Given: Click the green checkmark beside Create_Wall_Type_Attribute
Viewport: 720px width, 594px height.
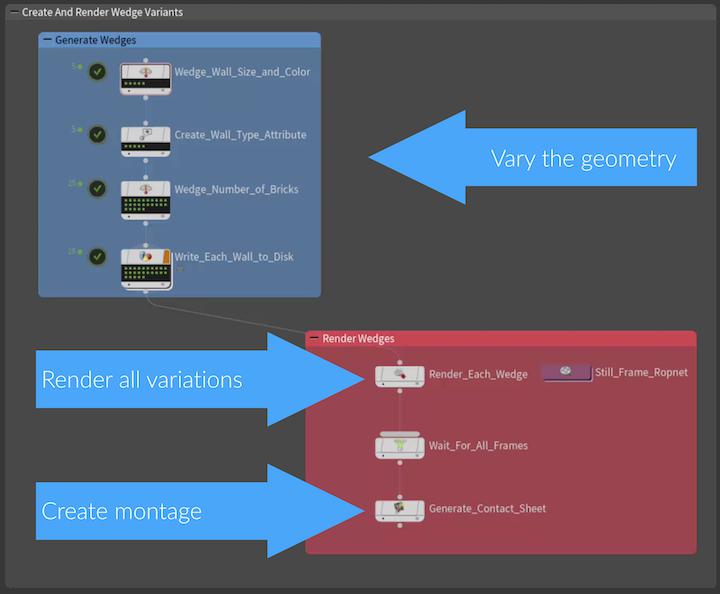Looking at the screenshot, I should (x=97, y=134).
